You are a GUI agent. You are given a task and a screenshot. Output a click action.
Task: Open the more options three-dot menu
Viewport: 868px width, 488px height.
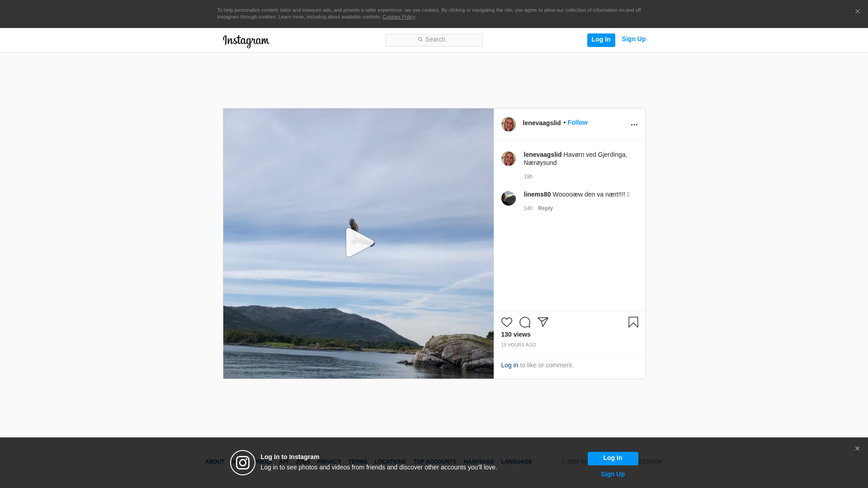coord(634,125)
